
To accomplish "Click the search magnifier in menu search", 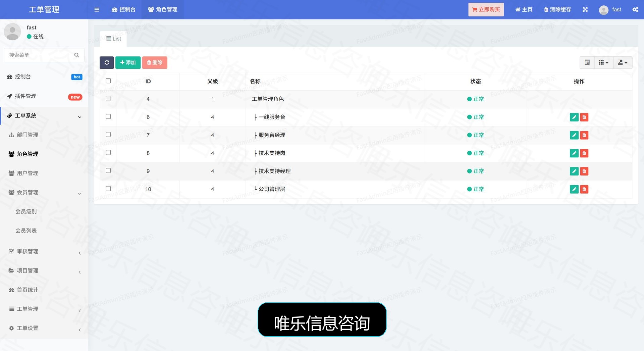I will pos(76,55).
